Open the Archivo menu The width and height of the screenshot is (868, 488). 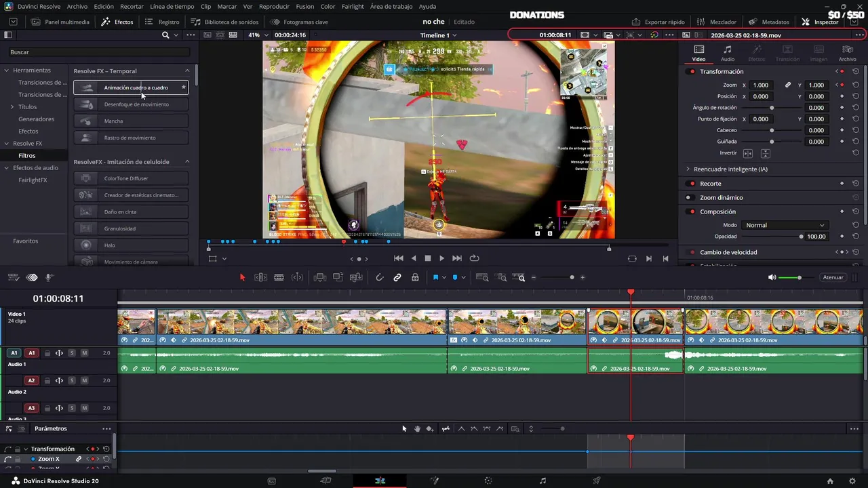(77, 6)
